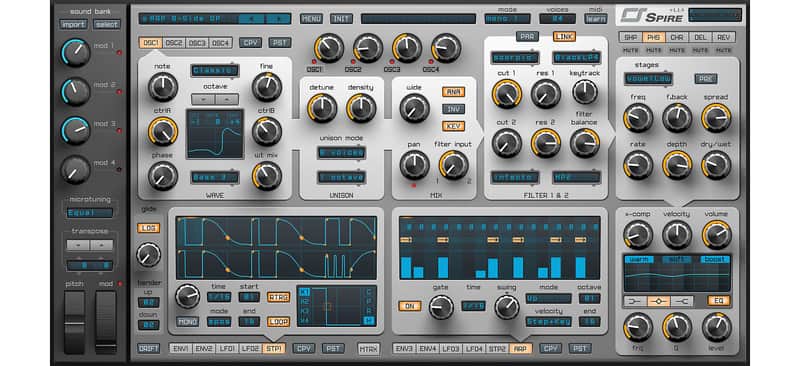The image size is (800, 366).
Task: Turn off the arpeggiator ON switch
Action: [x=409, y=306]
